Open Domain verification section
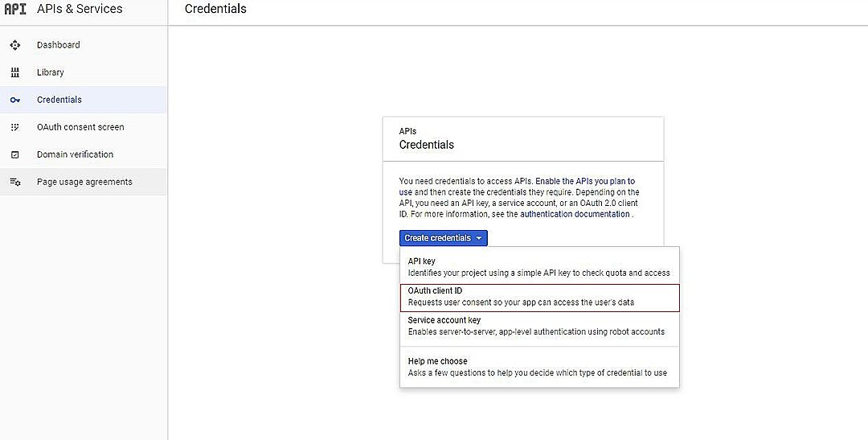Image resolution: width=868 pixels, height=440 pixels. [x=75, y=154]
